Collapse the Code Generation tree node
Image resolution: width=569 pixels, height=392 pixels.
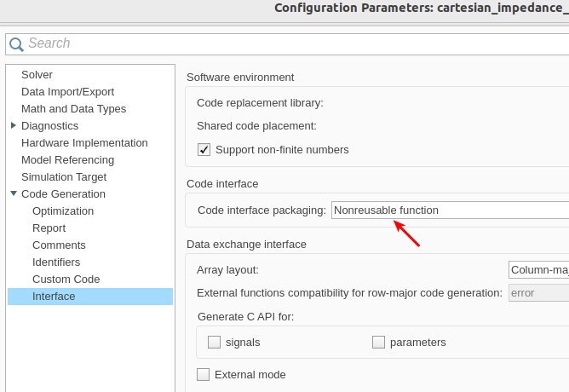point(14,193)
